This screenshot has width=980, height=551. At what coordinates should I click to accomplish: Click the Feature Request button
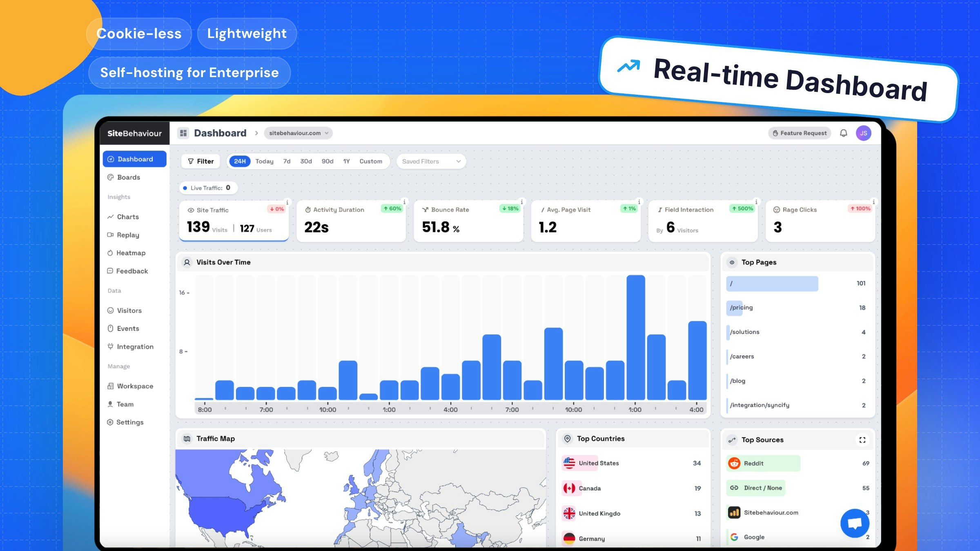[x=800, y=133]
